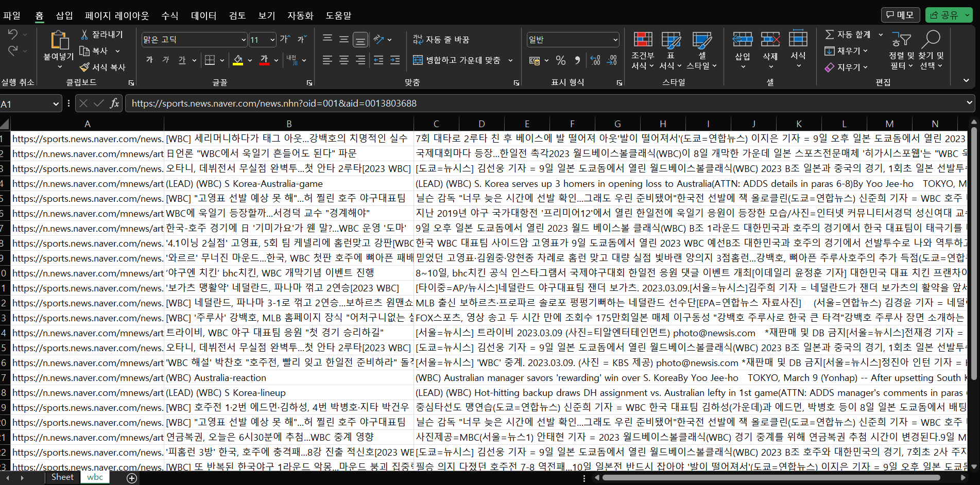Select the wbc sheet tab
This screenshot has height=485, width=980.
[x=95, y=477]
